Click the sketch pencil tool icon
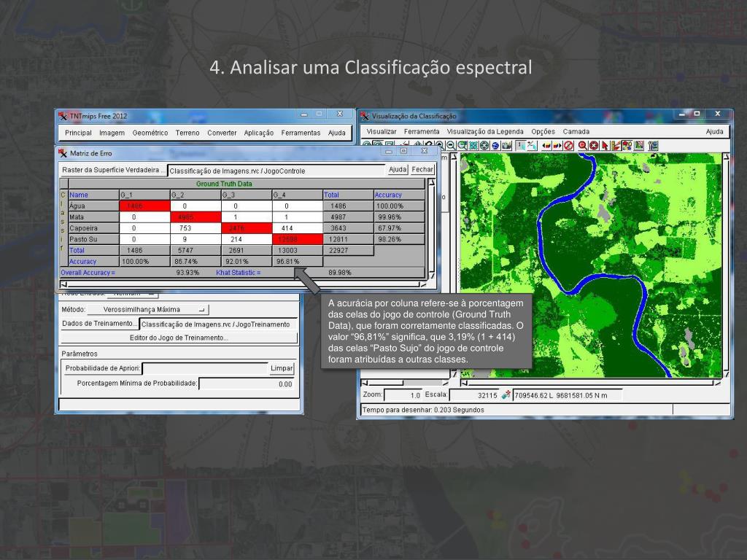 [616, 146]
